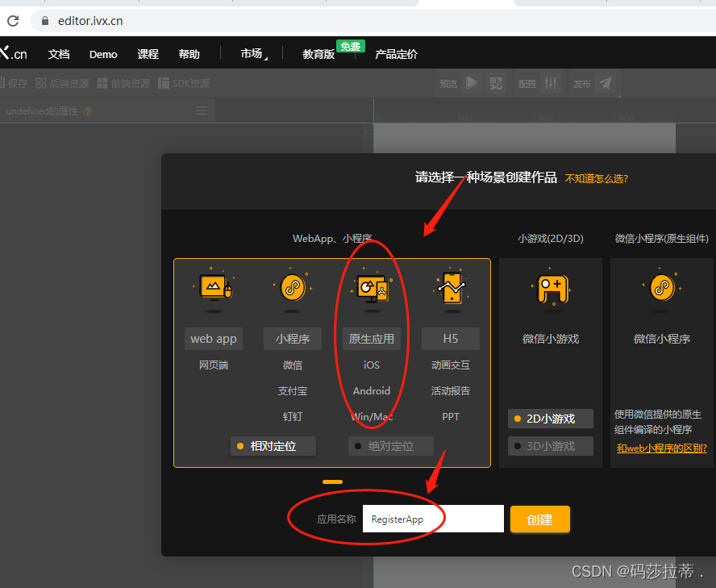
Task: Click the 动画交互 text
Action: click(451, 365)
